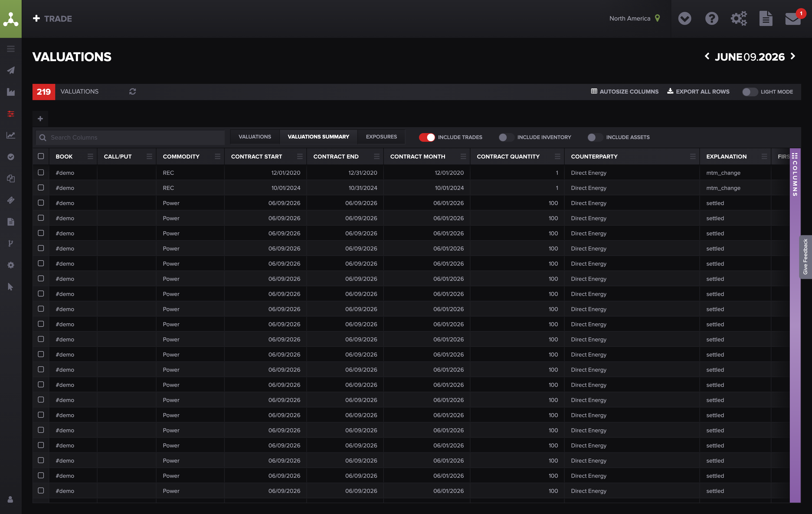812x514 pixels.
Task: Click the user profile icon in sidebar
Action: [11, 499]
